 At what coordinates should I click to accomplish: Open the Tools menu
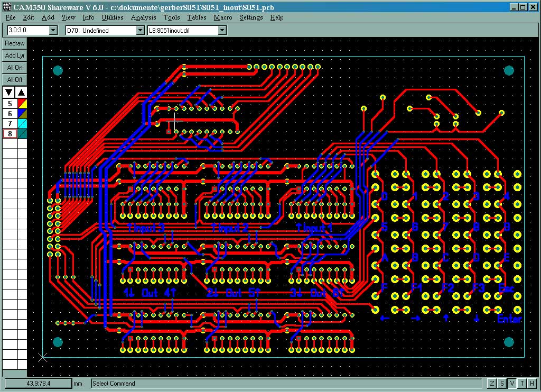[172, 17]
